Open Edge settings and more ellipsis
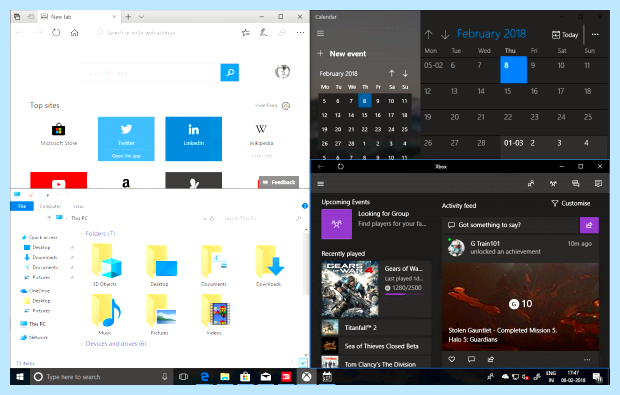This screenshot has width=620, height=395. coord(301,32)
